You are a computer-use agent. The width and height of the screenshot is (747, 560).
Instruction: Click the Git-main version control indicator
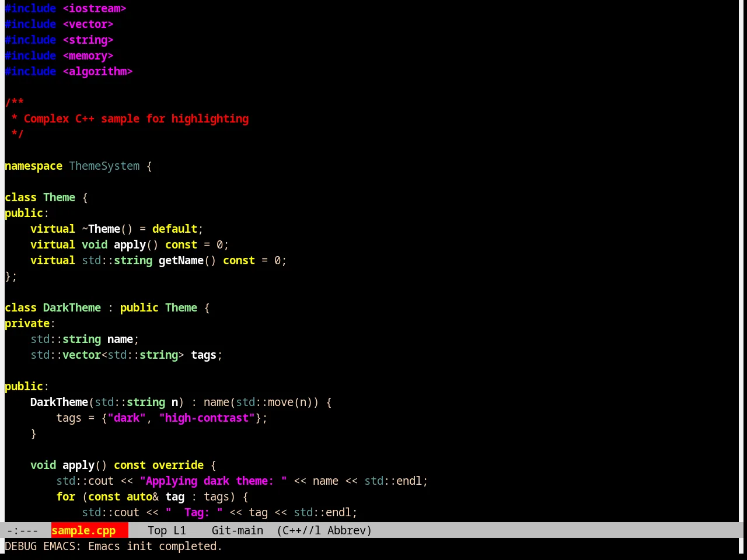(x=237, y=530)
